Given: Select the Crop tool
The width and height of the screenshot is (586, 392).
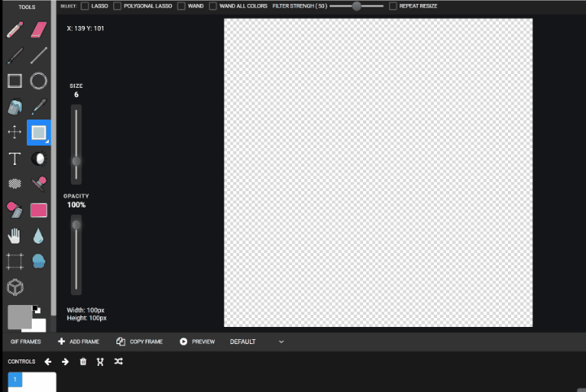Looking at the screenshot, I should (x=15, y=261).
